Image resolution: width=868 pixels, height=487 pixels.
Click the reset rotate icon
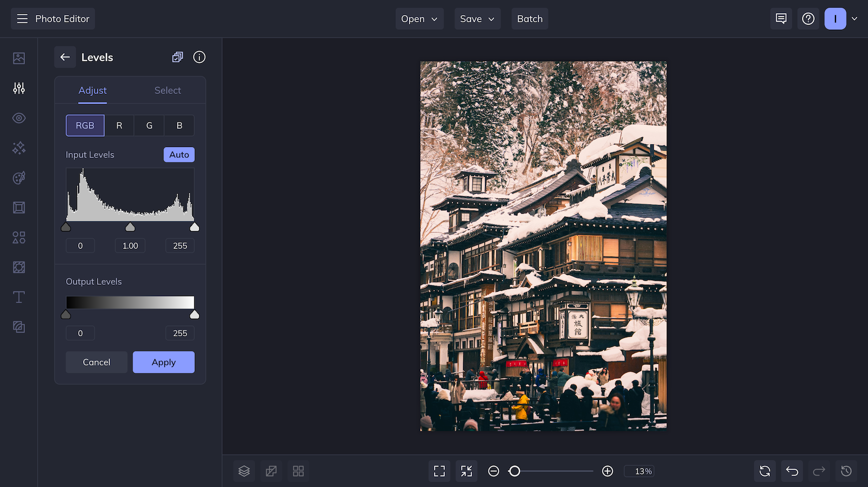[765, 471]
